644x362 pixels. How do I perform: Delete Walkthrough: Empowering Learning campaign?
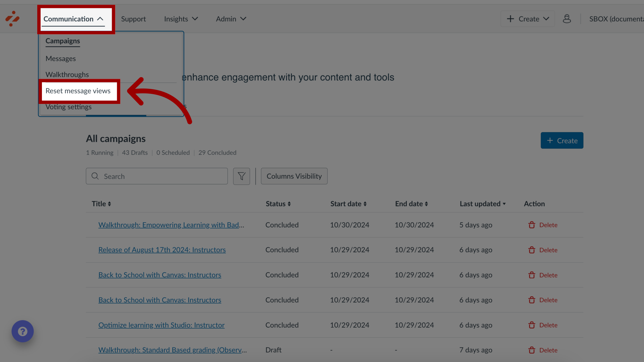pyautogui.click(x=543, y=225)
